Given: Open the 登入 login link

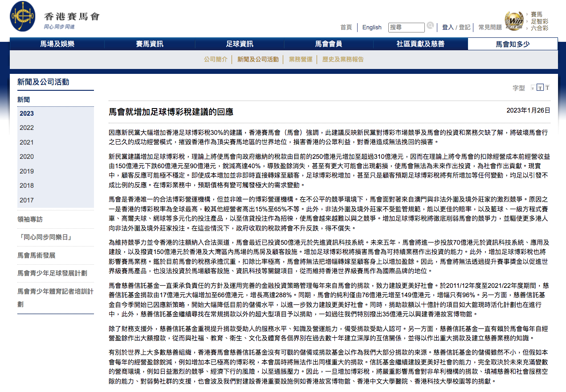Looking at the screenshot, I should point(448,28).
